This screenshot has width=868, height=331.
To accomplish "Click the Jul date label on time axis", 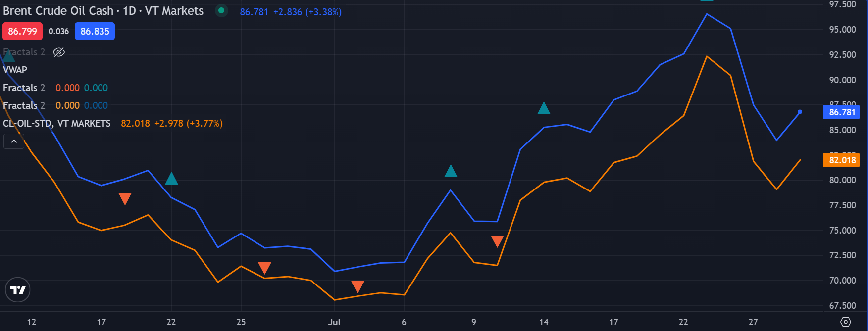I will point(334,322).
